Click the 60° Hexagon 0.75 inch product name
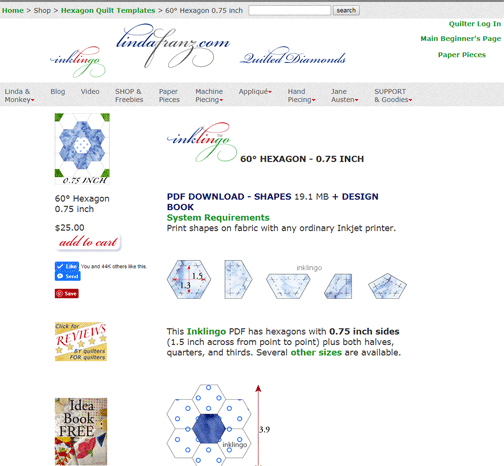The image size is (504, 466). click(82, 204)
